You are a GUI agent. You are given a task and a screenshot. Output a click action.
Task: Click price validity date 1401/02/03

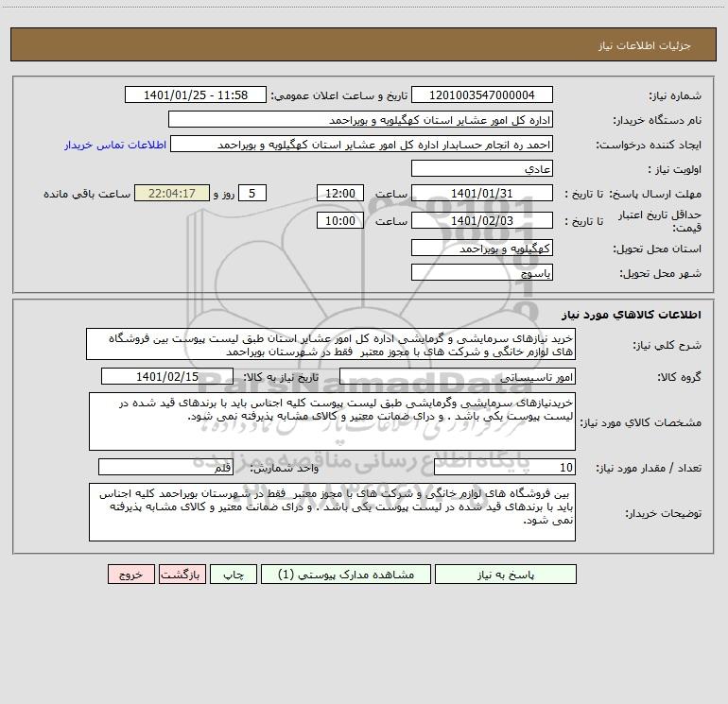pyautogui.click(x=482, y=220)
